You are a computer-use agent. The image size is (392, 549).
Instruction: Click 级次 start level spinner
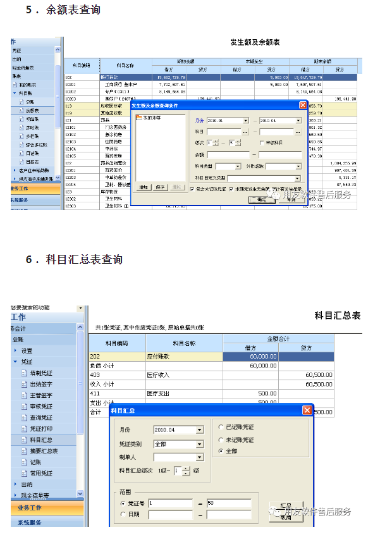(x=216, y=143)
